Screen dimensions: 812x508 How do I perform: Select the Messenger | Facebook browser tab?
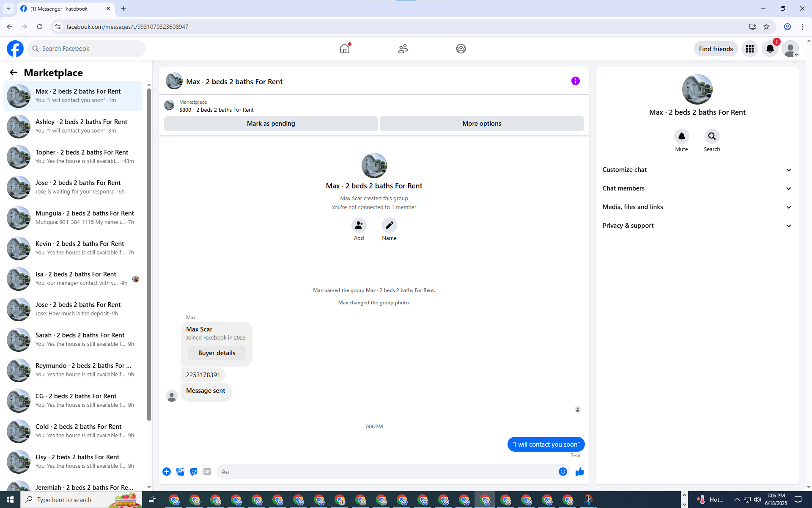pos(66,8)
